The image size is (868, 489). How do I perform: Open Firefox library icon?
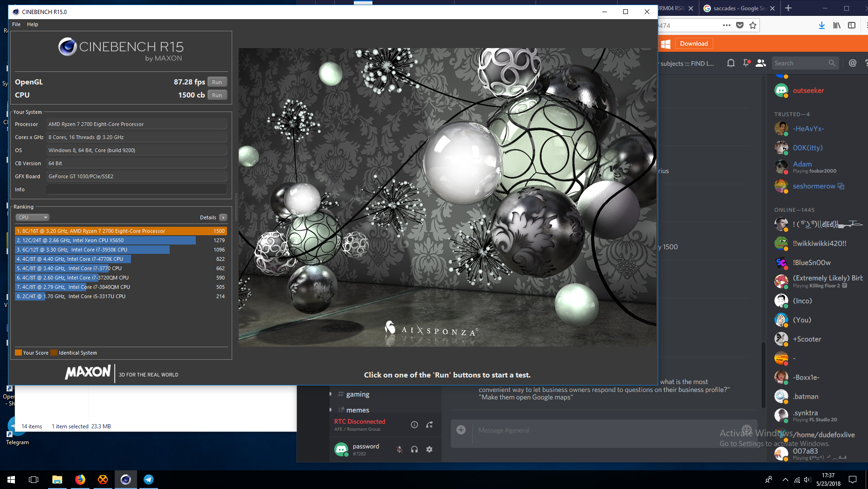[x=837, y=26]
